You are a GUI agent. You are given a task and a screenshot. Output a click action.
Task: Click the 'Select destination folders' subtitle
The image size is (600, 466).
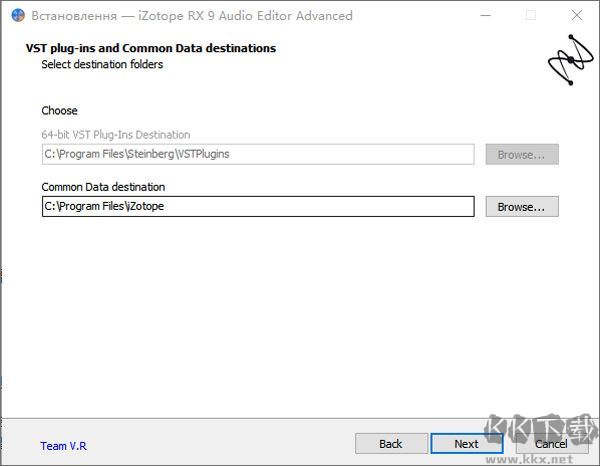(x=102, y=64)
